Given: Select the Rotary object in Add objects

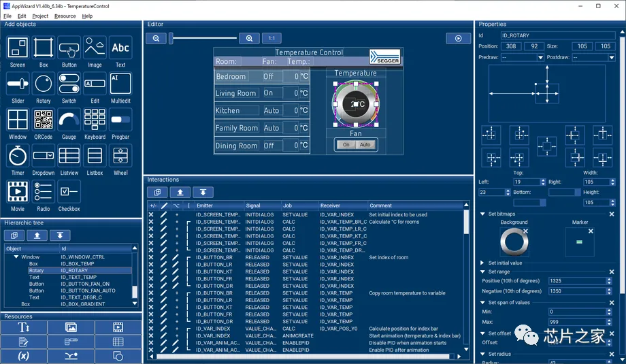Looking at the screenshot, I should 44,83.
